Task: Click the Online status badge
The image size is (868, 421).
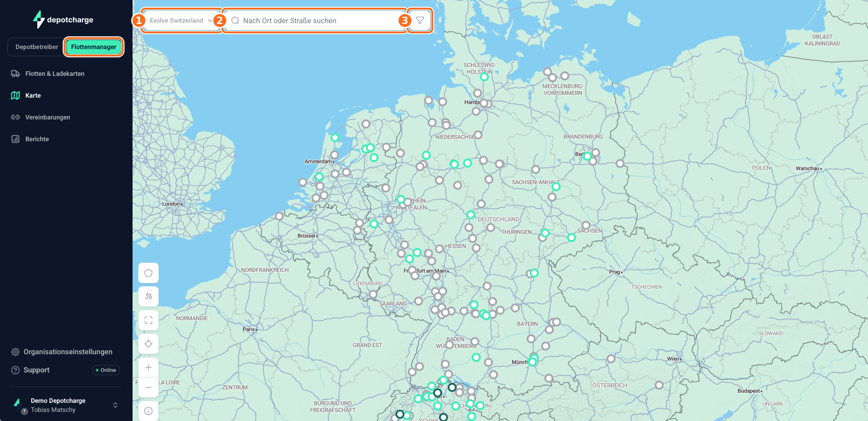Action: point(106,370)
